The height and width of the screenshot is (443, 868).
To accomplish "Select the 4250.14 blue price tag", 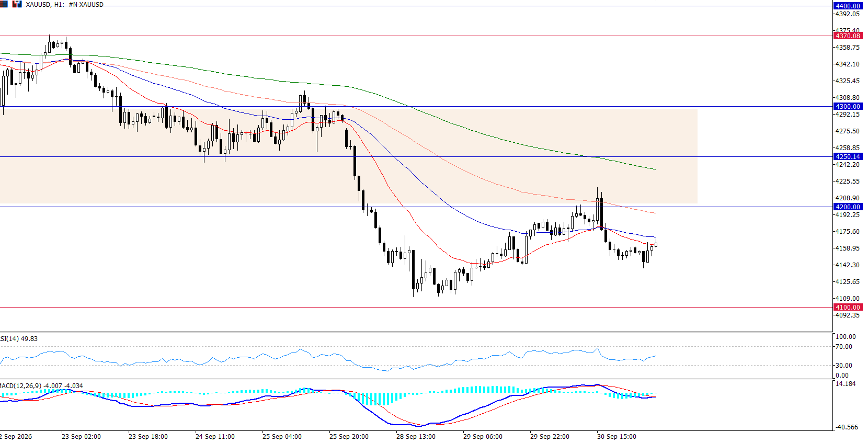I will 848,157.
